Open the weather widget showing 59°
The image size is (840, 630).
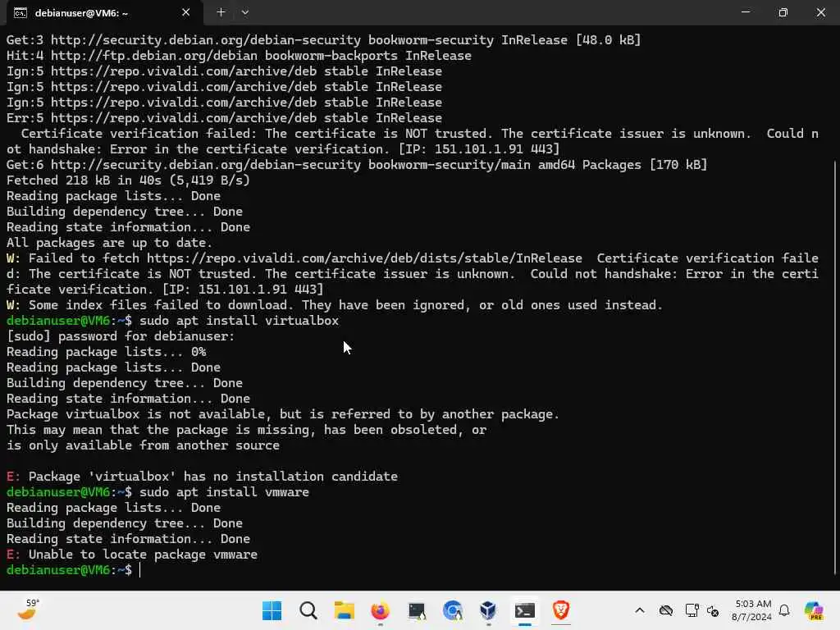click(x=28, y=609)
